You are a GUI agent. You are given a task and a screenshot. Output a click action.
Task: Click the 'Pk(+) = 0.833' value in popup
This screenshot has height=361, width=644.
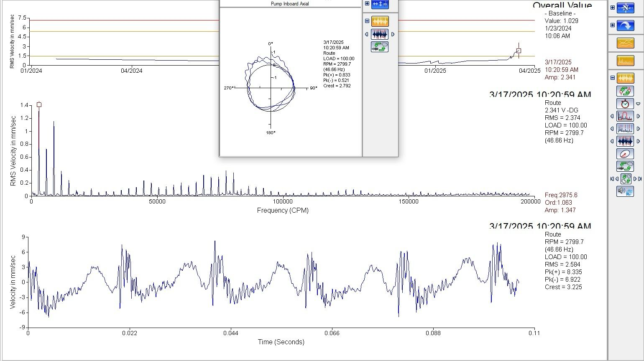pyautogui.click(x=337, y=75)
